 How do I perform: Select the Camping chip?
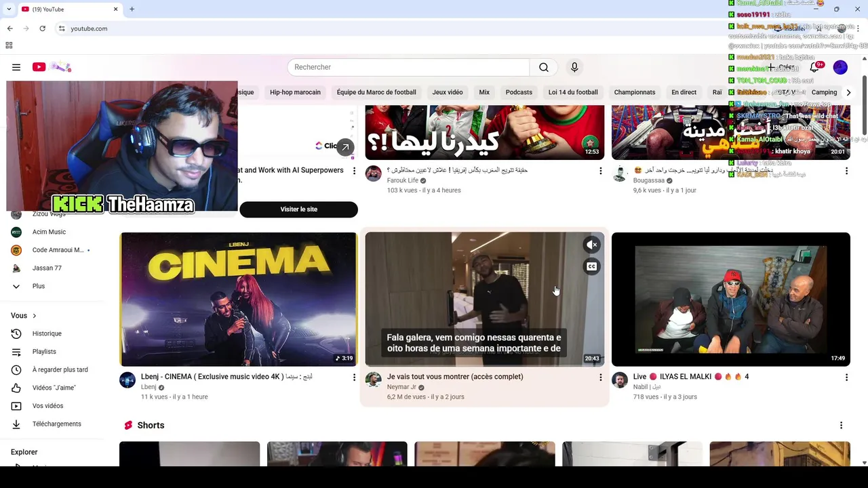[824, 92]
